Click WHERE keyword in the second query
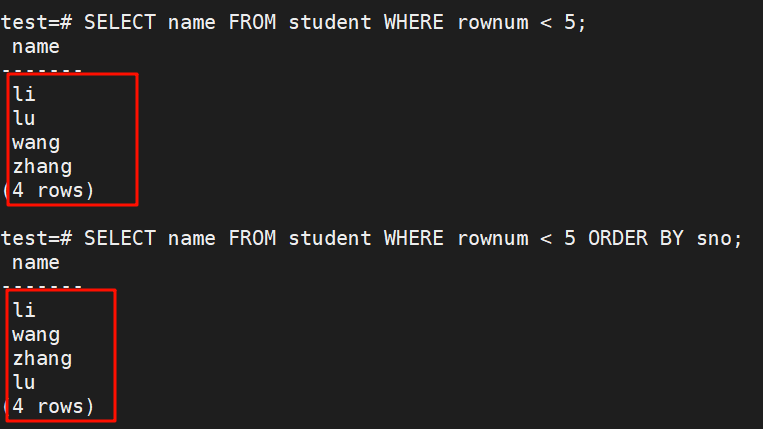 (414, 238)
